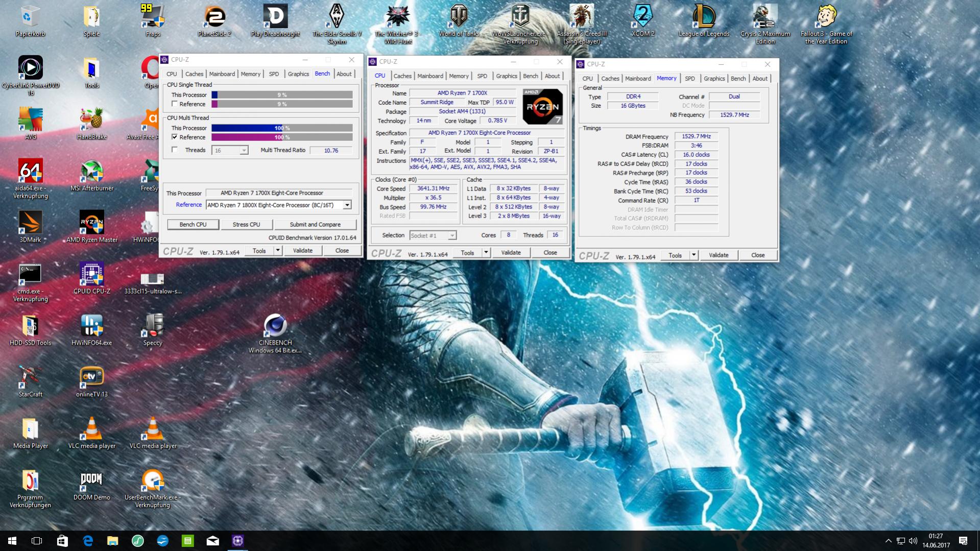Launch 3DMark desktop shortcut
Image resolution: width=980 pixels, height=551 pixels.
(30, 227)
